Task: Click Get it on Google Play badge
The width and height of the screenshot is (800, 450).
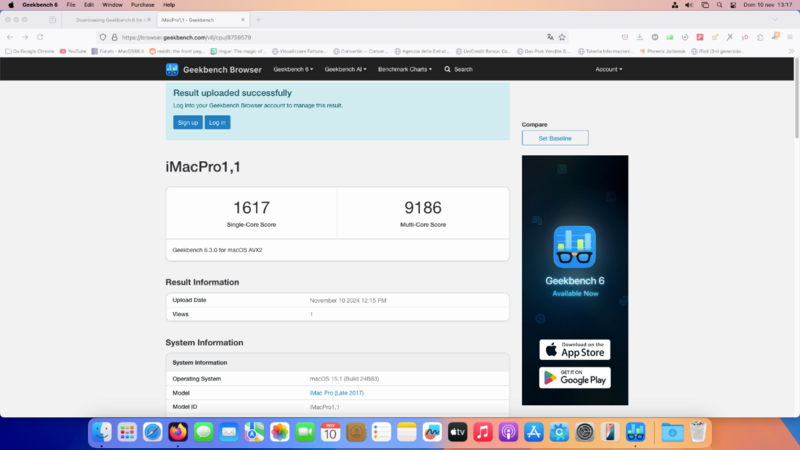Action: tap(574, 378)
